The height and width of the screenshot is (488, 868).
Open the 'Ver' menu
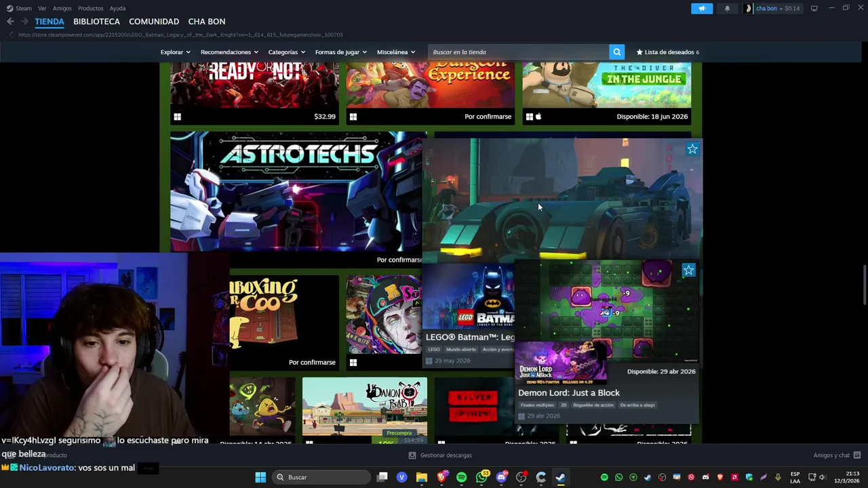(x=42, y=8)
